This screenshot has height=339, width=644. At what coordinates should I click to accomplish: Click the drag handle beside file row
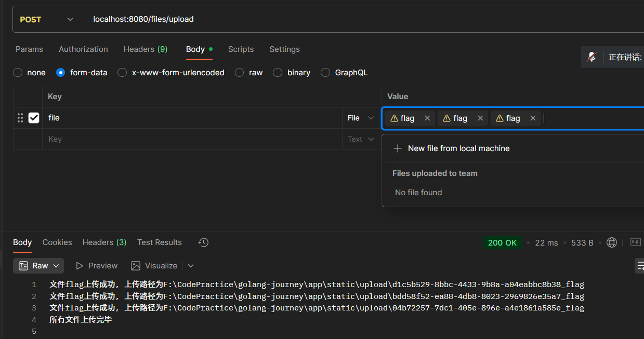(20, 118)
